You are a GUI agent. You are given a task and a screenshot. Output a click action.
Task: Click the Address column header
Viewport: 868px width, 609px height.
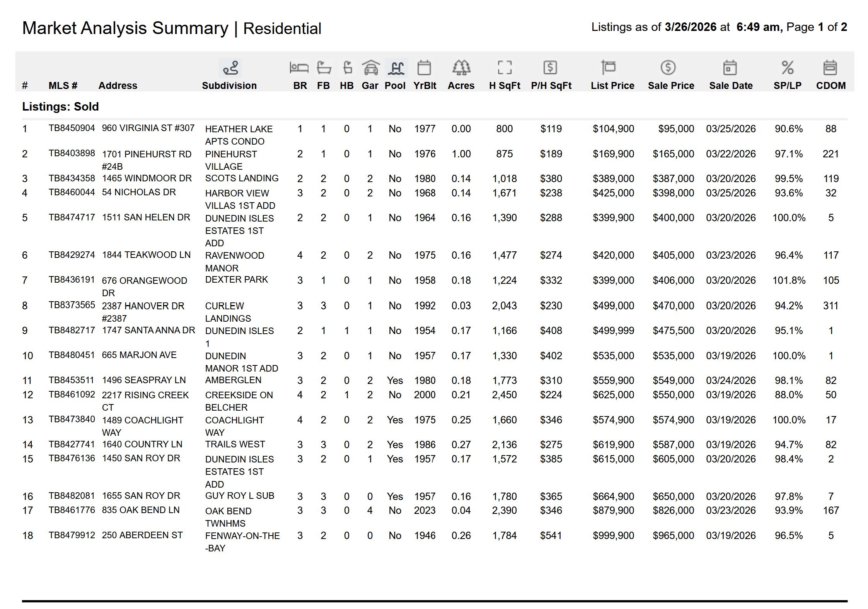tap(118, 85)
